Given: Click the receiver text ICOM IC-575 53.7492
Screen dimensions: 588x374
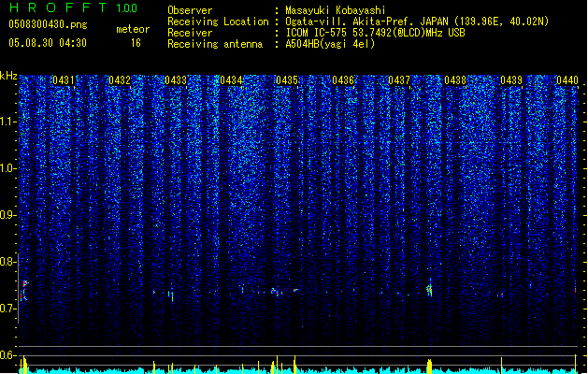Looking at the screenshot, I should (x=375, y=33).
